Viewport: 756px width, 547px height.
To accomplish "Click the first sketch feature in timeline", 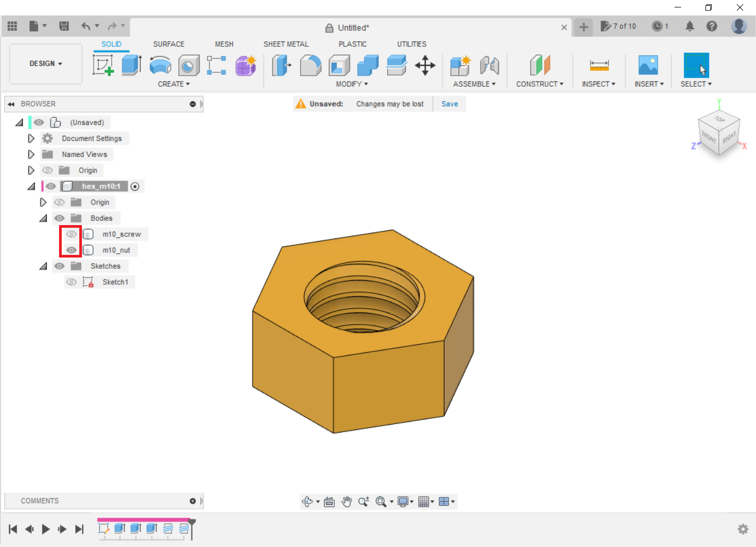I will click(104, 528).
